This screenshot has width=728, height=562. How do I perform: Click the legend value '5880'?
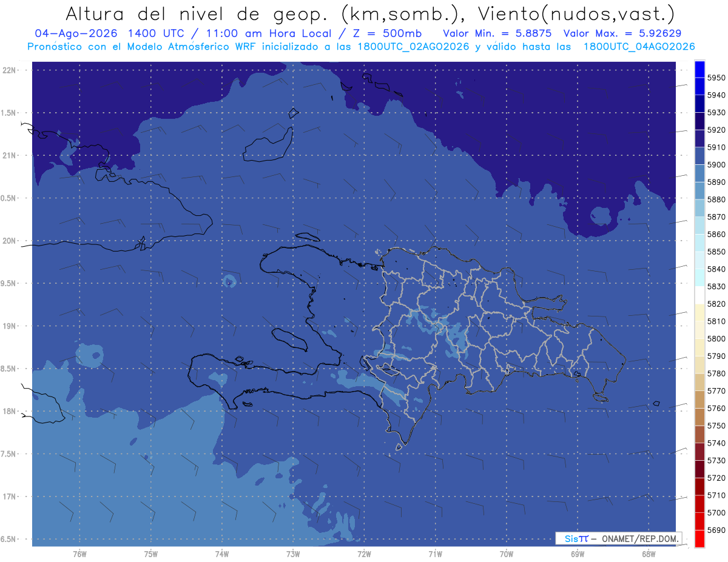coord(716,199)
